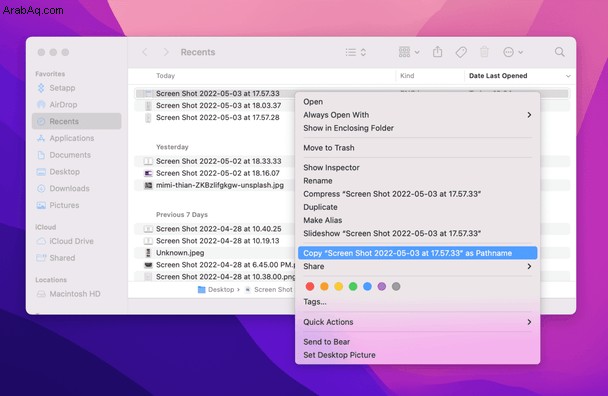The width and height of the screenshot is (608, 396).
Task: Expand the Share submenu
Action: click(x=418, y=266)
